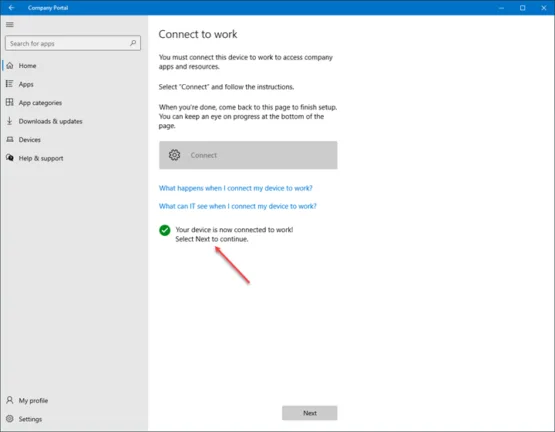Image resolution: width=555 pixels, height=432 pixels.
Task: Click the green checkmark status icon
Action: coord(165,230)
